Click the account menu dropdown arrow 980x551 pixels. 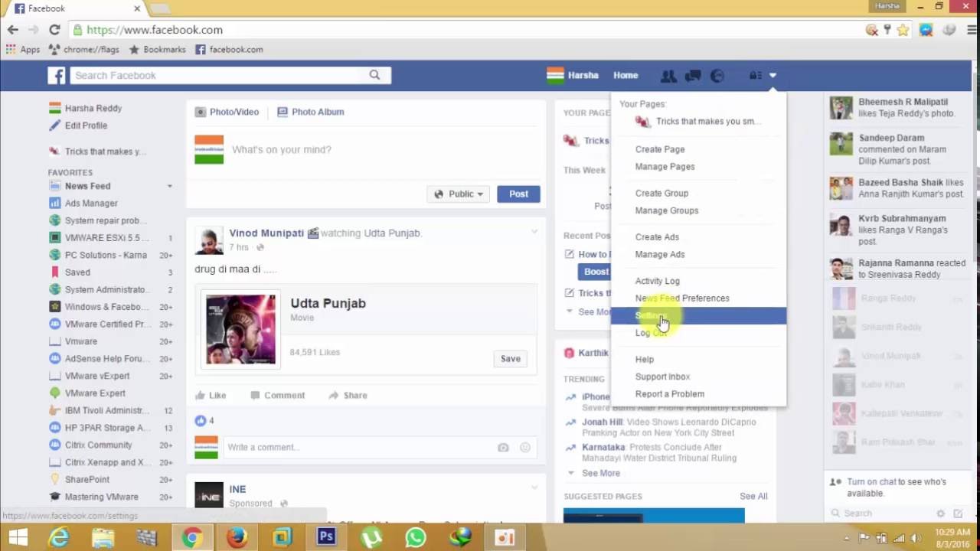click(x=773, y=75)
